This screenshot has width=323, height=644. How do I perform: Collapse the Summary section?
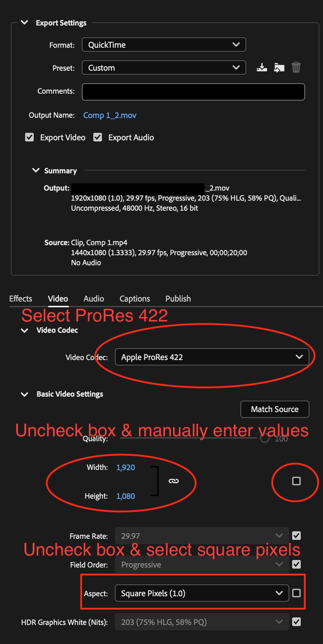click(36, 170)
